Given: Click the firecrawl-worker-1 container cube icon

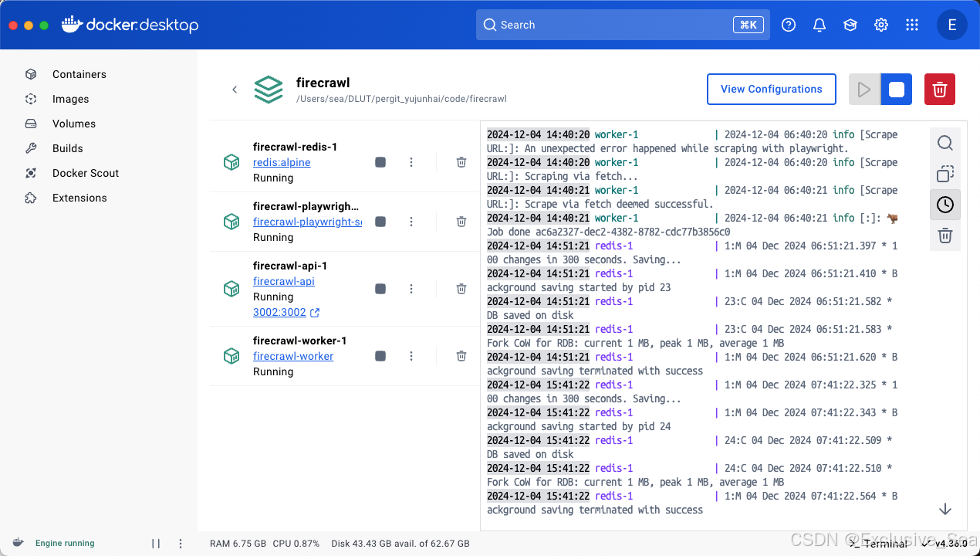Looking at the screenshot, I should coord(231,356).
